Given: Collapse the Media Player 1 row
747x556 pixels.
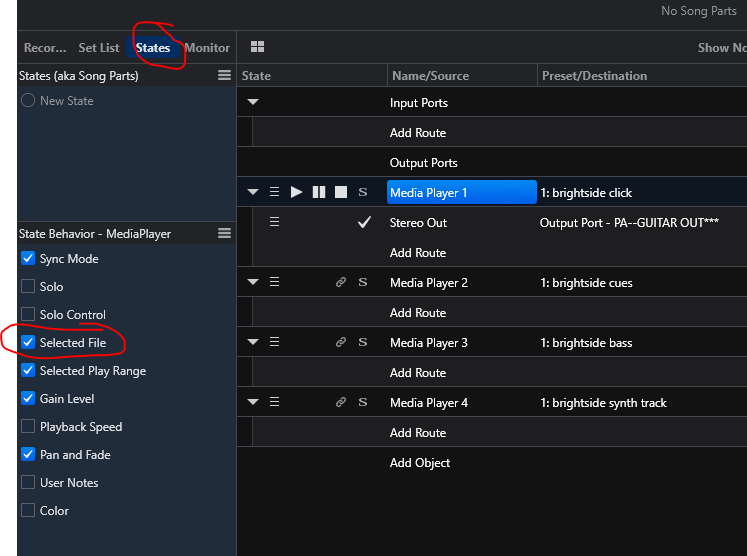Looking at the screenshot, I should click(253, 193).
